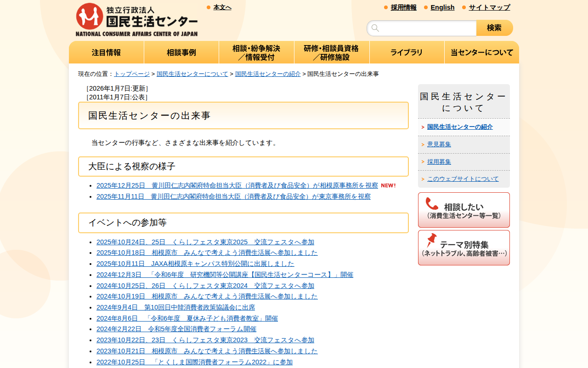588x368 pixels.
Task: Open 第10回日中韓消費者政策協議会に出席 link
Action: 175,307
